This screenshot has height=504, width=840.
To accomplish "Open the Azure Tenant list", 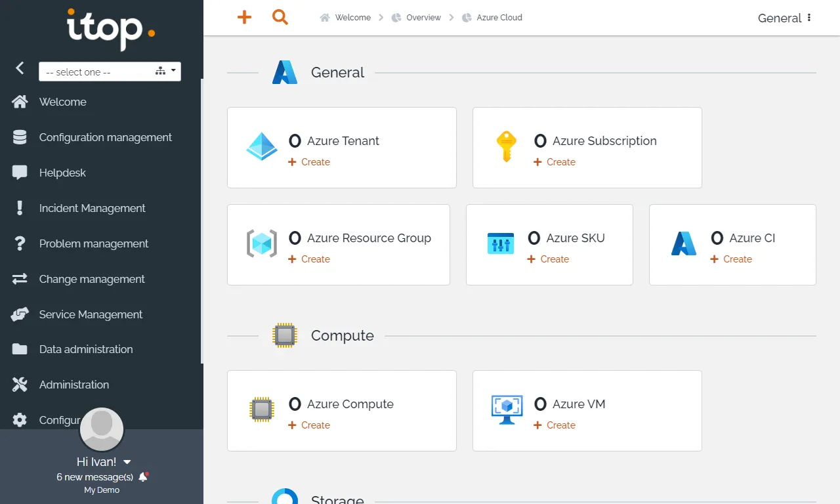I will pyautogui.click(x=334, y=140).
